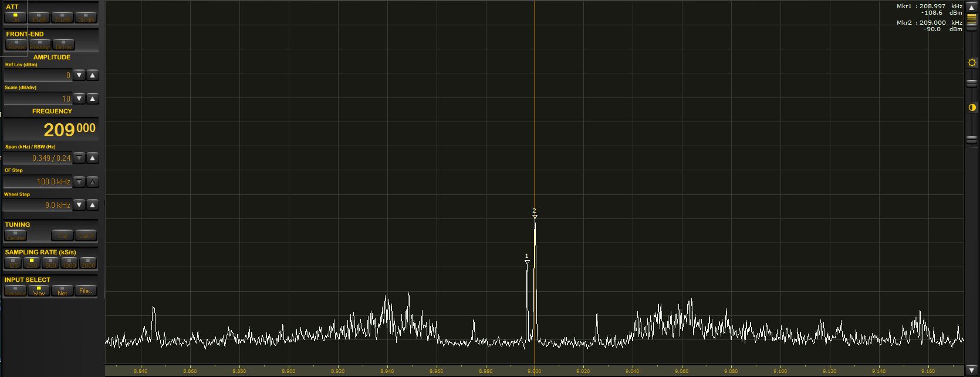Set attenuator to 10 dB

[39, 18]
